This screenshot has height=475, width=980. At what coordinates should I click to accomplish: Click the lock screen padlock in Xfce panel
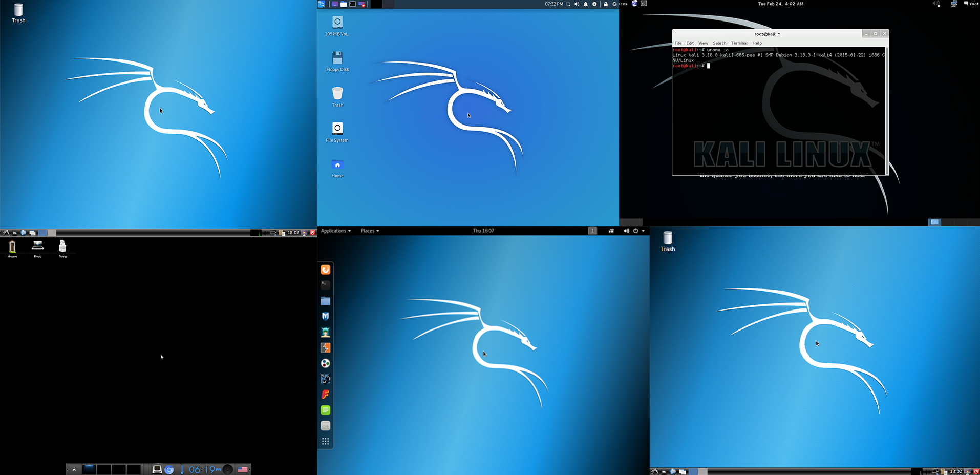pyautogui.click(x=606, y=4)
